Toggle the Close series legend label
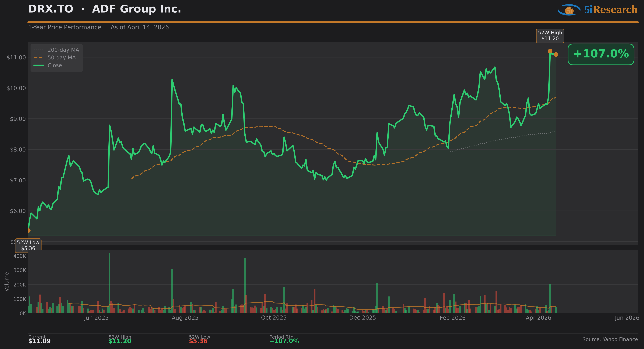644x349 pixels. pyautogui.click(x=55, y=65)
